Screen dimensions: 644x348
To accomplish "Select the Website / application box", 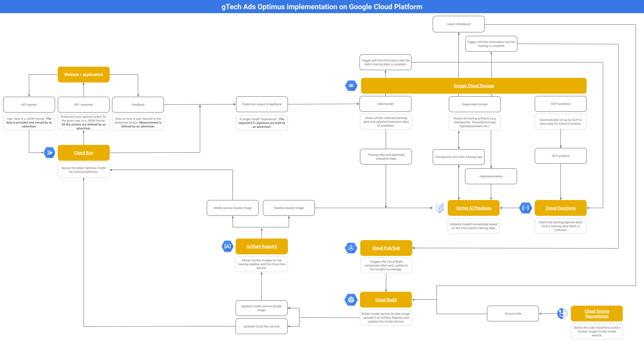I will 84,74.
